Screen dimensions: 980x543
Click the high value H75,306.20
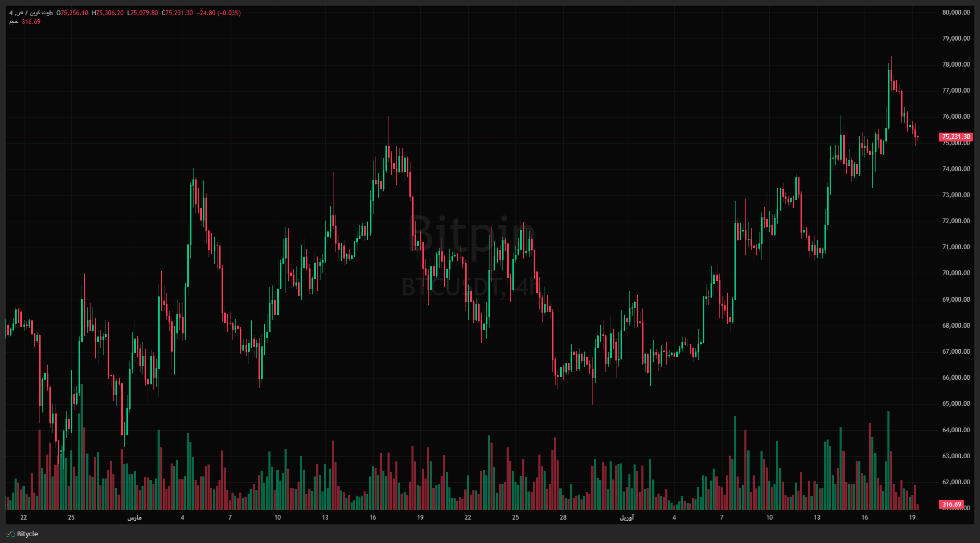click(108, 13)
